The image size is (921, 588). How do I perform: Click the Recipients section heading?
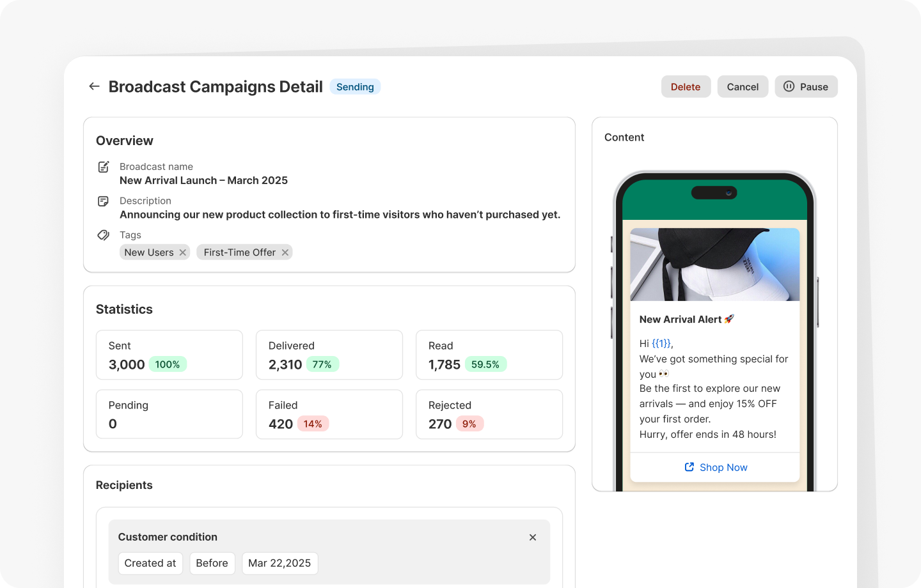click(x=124, y=485)
